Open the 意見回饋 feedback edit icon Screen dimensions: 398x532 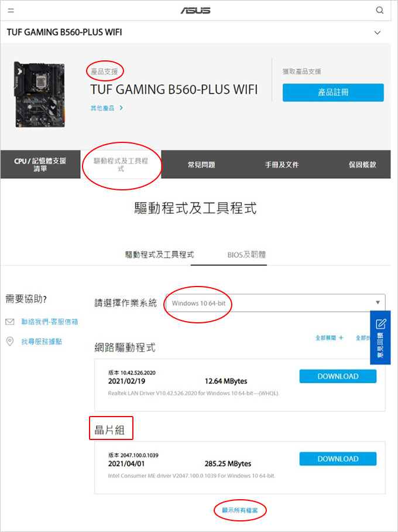[380, 324]
